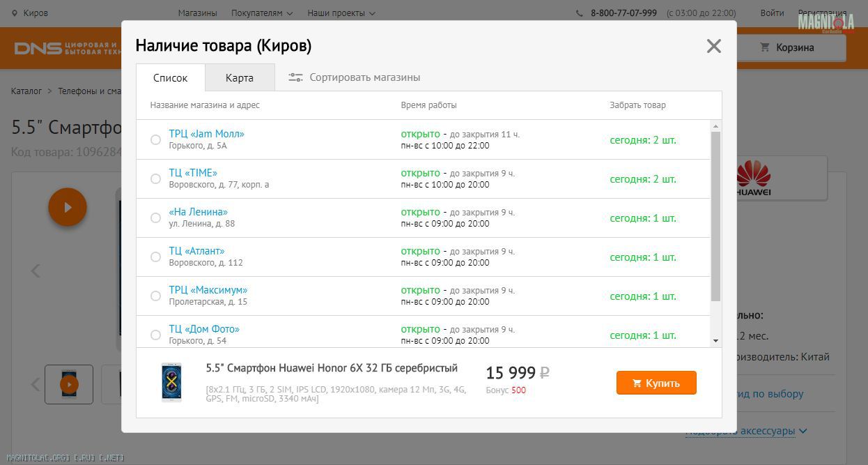Click column header Забрать товар

click(637, 105)
